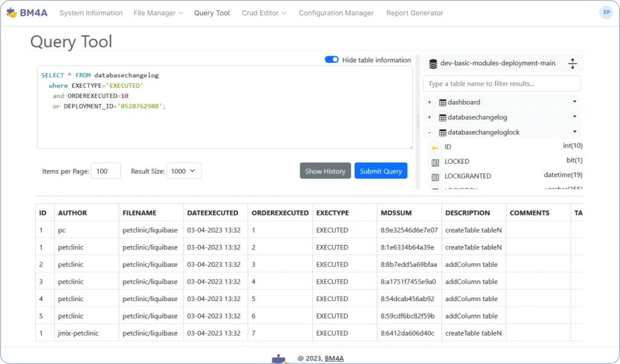Select the LOCKGRANTED column name
The width and height of the screenshot is (620, 364).
coord(467,176)
